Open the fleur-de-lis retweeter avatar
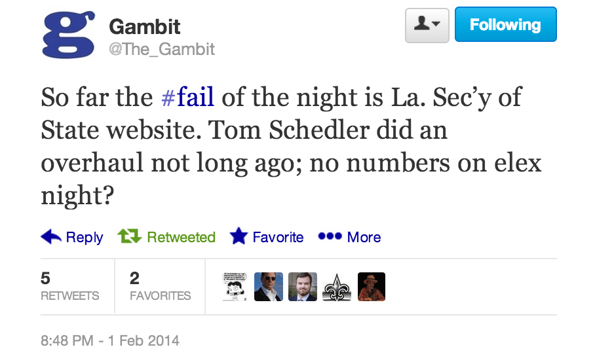The image size is (595, 364). 337,287
